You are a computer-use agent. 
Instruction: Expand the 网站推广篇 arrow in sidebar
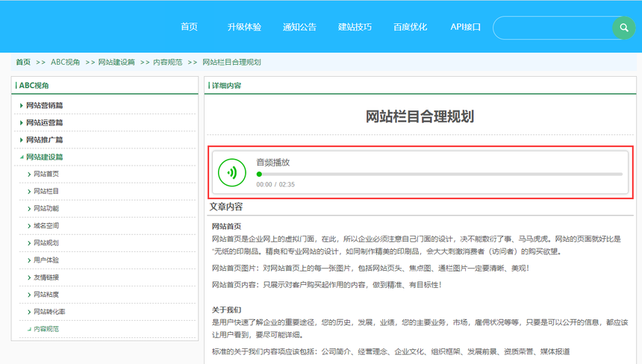(22, 140)
